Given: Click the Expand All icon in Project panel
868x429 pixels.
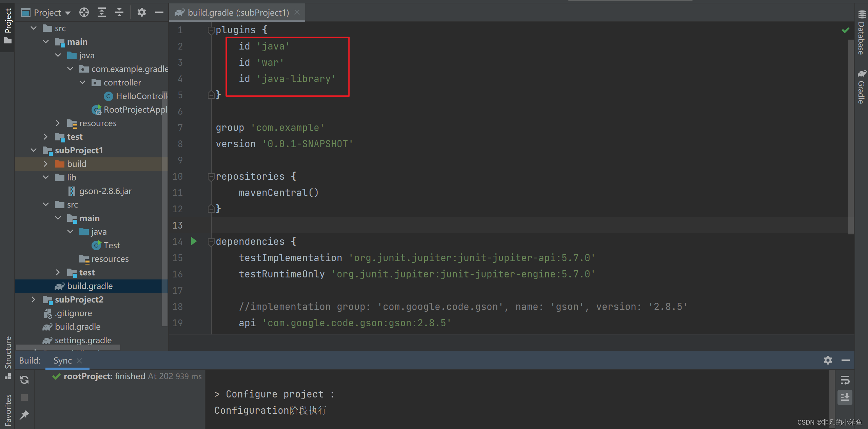Looking at the screenshot, I should pyautogui.click(x=102, y=13).
